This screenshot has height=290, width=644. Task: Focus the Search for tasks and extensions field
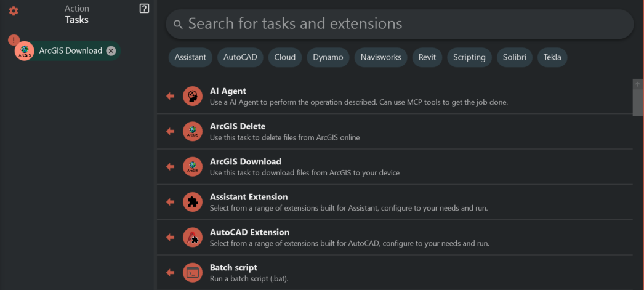click(400, 24)
